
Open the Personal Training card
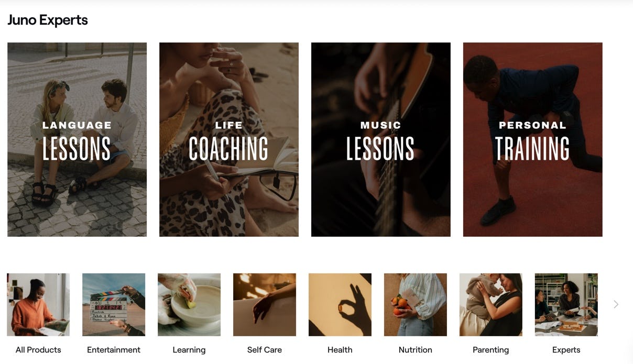coord(533,139)
